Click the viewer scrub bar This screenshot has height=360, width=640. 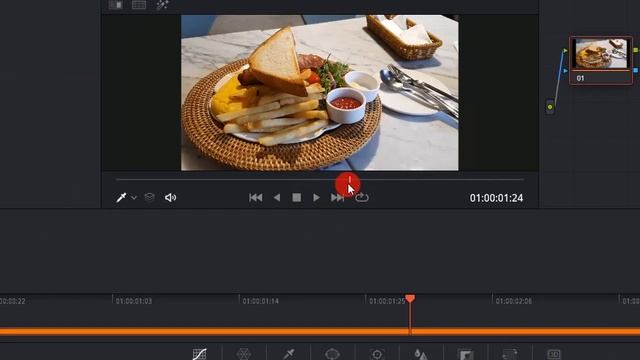point(320,179)
